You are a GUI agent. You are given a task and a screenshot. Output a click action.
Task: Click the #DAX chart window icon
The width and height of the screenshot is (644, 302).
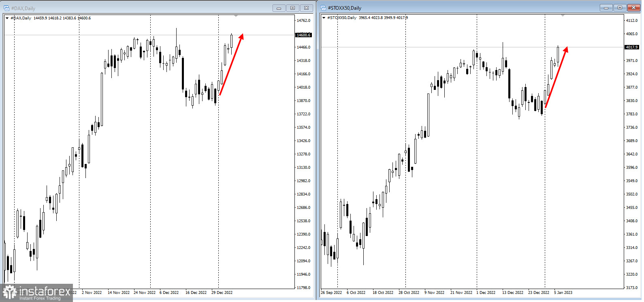point(6,8)
